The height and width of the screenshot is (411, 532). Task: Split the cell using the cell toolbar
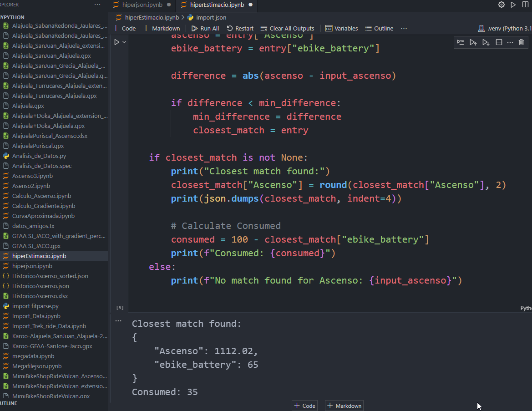point(499,42)
